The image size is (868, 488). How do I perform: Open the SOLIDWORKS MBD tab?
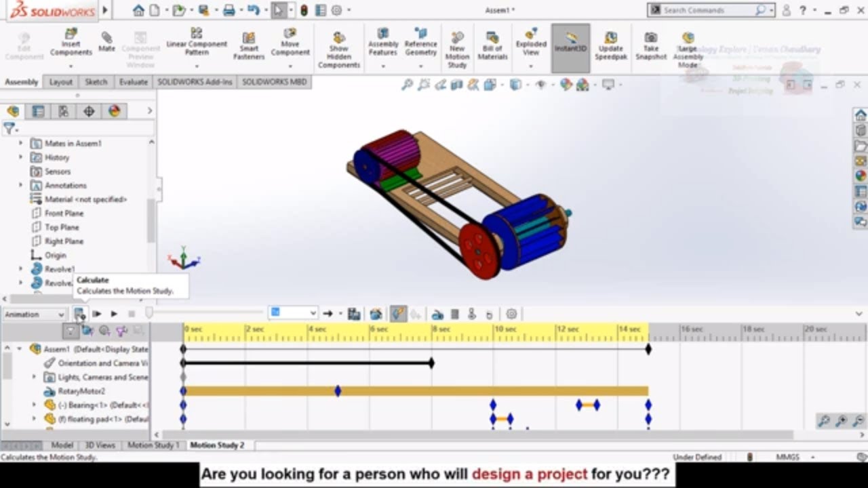pos(274,82)
